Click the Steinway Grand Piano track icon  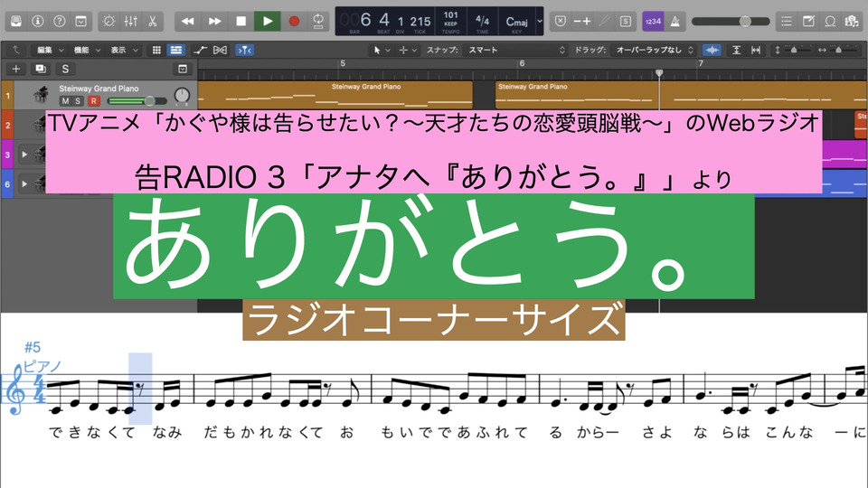click(x=41, y=95)
